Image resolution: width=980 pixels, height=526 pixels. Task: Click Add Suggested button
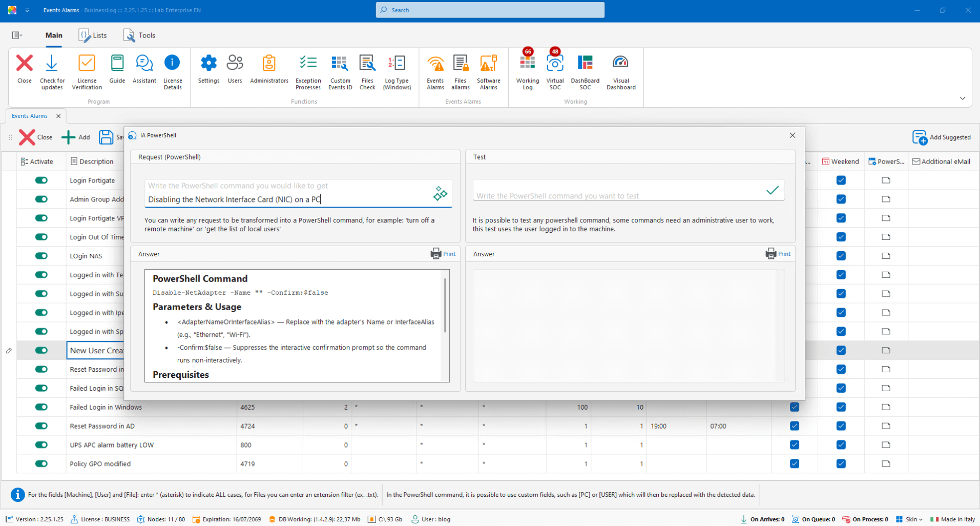point(941,137)
